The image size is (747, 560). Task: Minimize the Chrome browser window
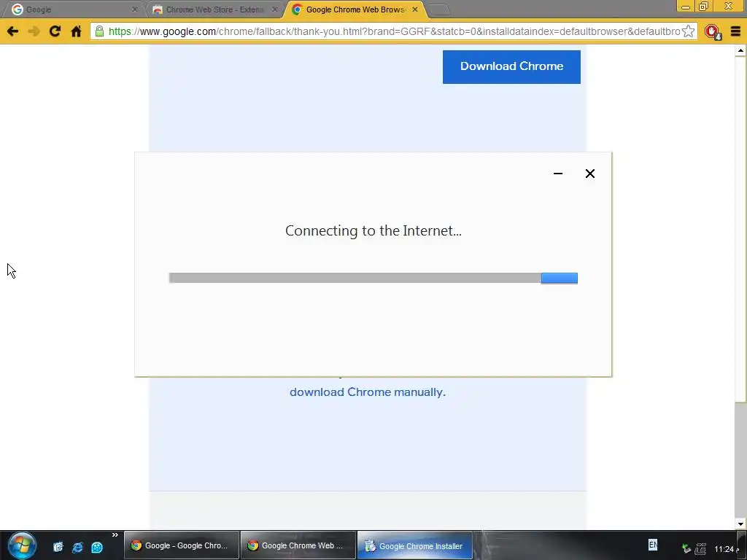[x=686, y=7]
